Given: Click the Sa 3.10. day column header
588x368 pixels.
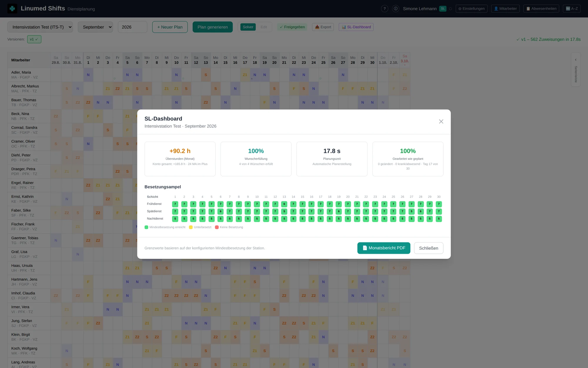Looking at the screenshot, I should coord(405,60).
